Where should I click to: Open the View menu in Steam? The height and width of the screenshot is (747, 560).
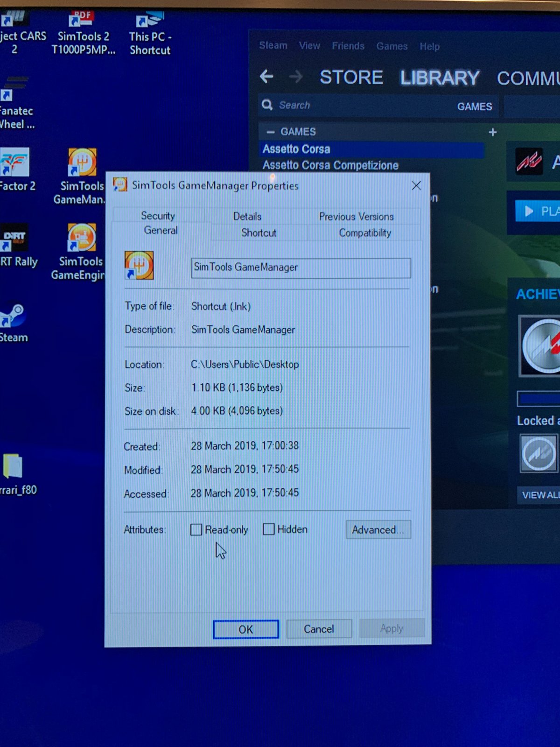[x=309, y=46]
